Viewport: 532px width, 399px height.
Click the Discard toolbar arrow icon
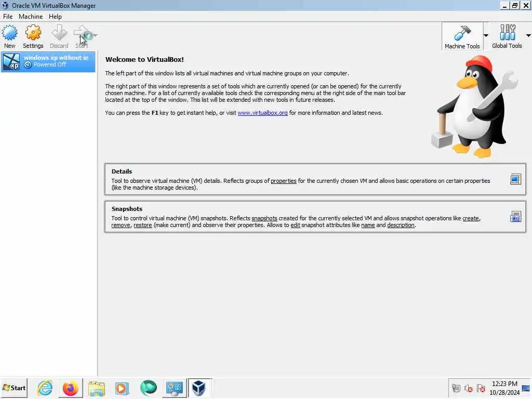[59, 33]
